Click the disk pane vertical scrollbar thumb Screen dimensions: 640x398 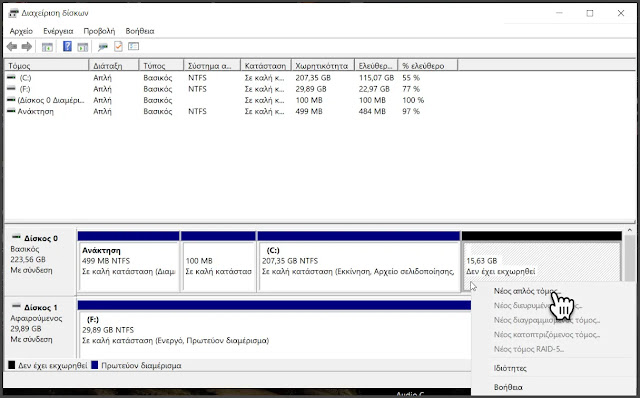pyautogui.click(x=630, y=258)
